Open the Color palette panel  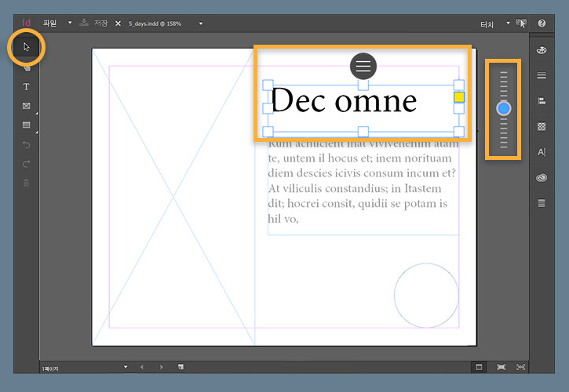point(541,50)
